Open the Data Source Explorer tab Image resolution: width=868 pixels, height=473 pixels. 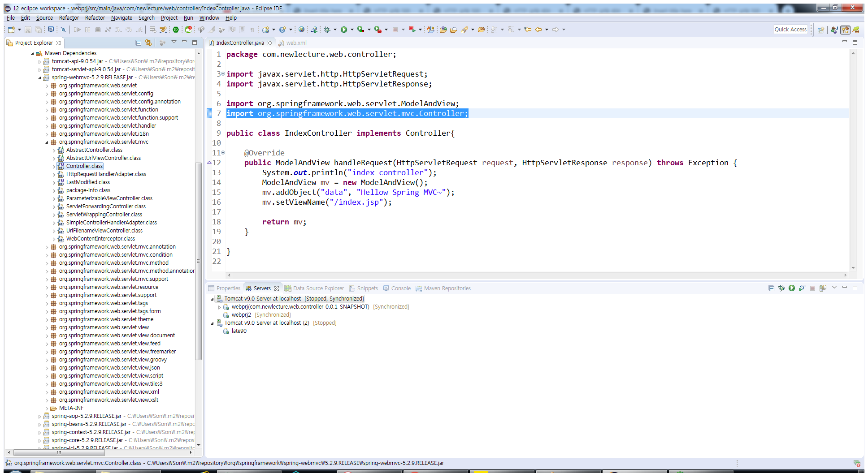[314, 288]
